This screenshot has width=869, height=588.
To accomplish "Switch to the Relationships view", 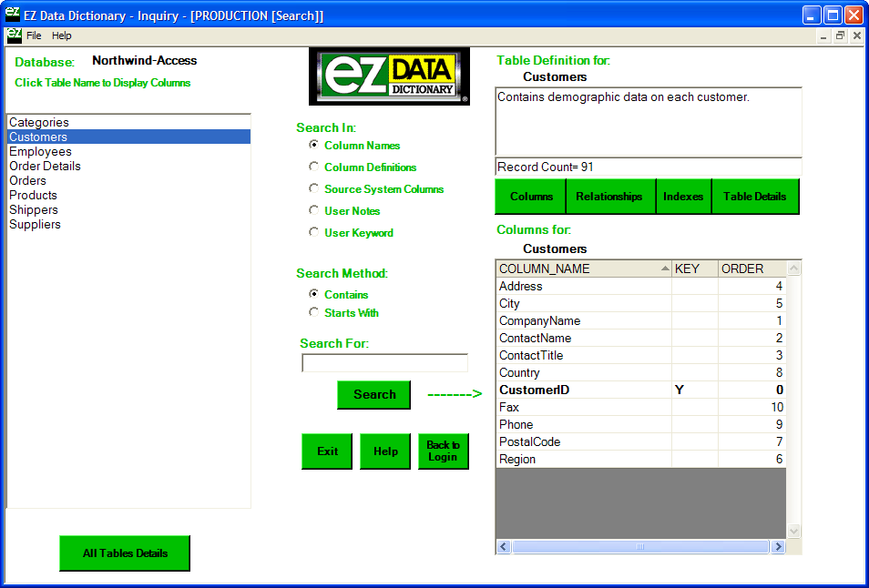I will click(x=609, y=197).
